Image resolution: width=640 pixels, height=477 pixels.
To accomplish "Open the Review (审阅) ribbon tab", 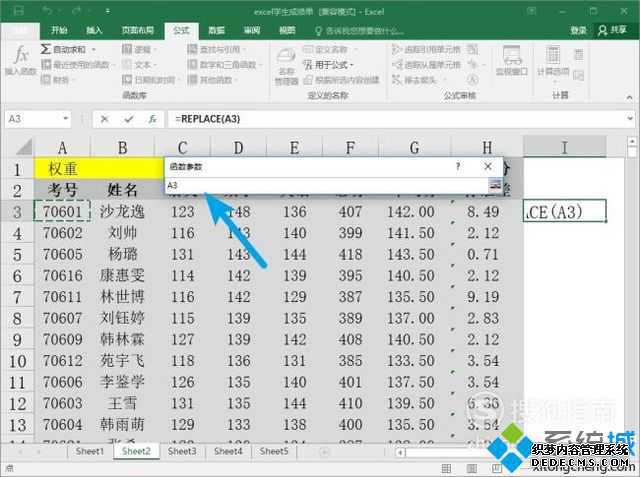I will click(x=252, y=30).
